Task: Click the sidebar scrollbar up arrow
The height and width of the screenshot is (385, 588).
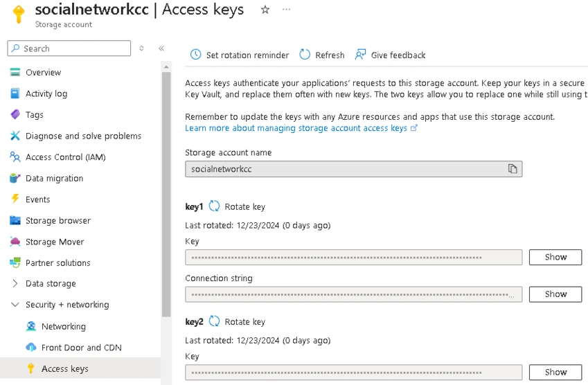Action: (x=166, y=66)
